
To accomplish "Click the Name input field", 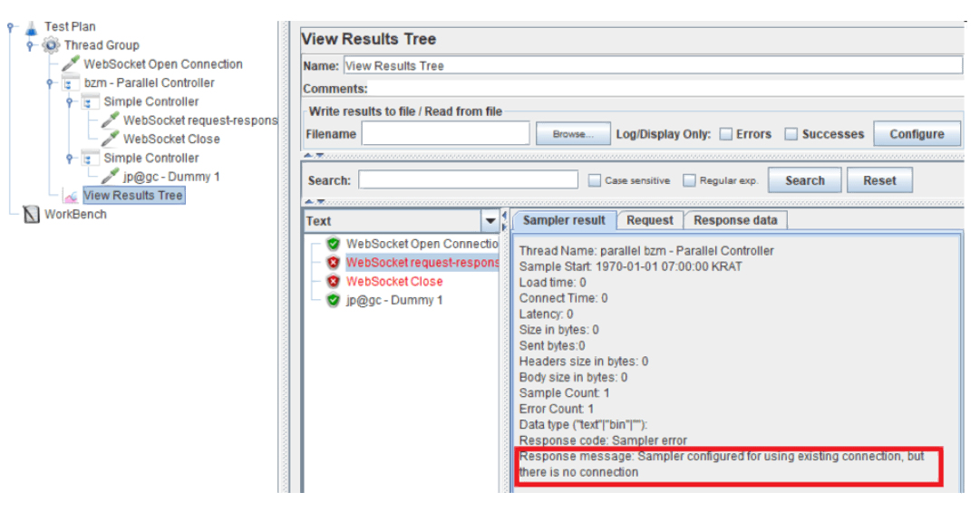I will (x=653, y=65).
